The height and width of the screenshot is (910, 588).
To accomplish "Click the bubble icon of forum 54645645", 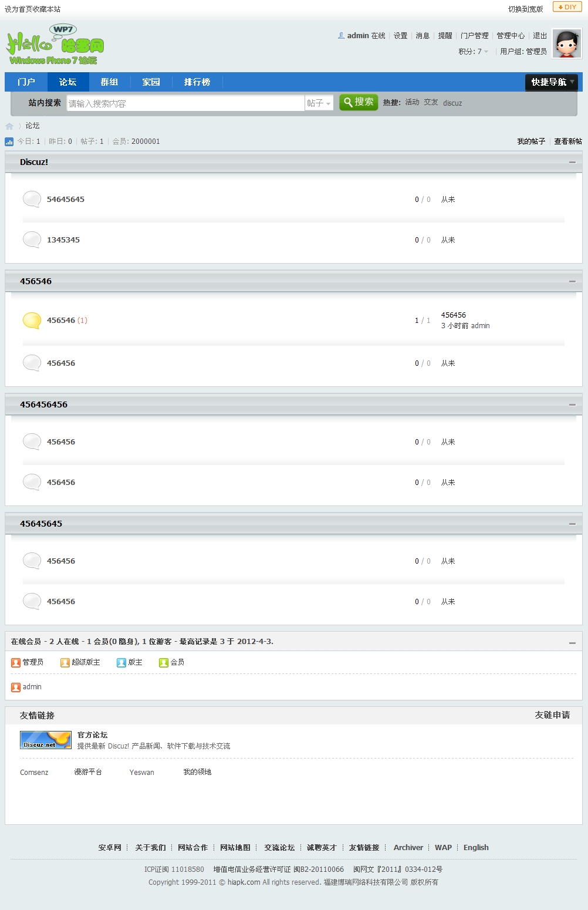I will (x=32, y=199).
